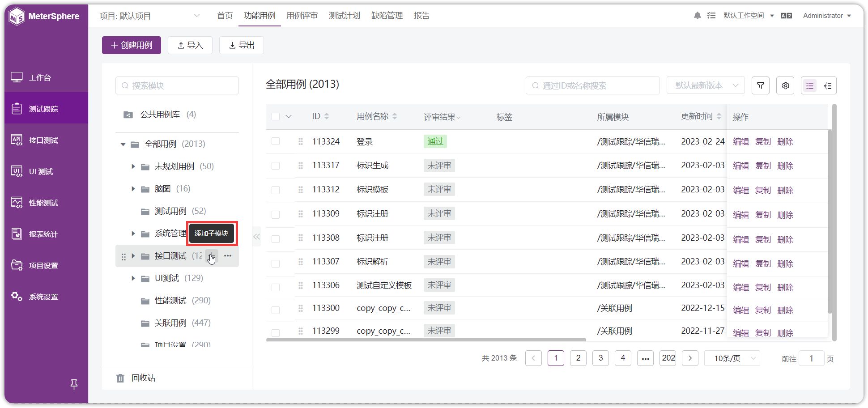Open the 工作台 sidebar item
Image resolution: width=868 pixels, height=408 pixels.
coord(46,78)
